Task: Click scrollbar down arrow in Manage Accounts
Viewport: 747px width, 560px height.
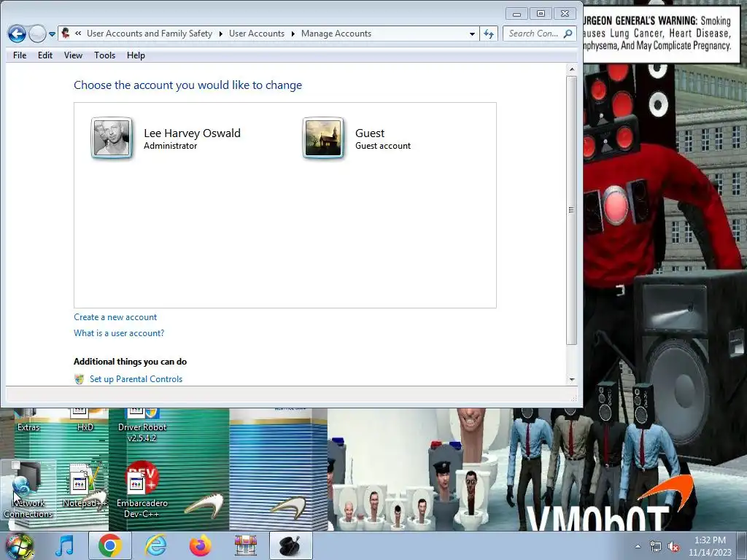Action: (x=572, y=379)
